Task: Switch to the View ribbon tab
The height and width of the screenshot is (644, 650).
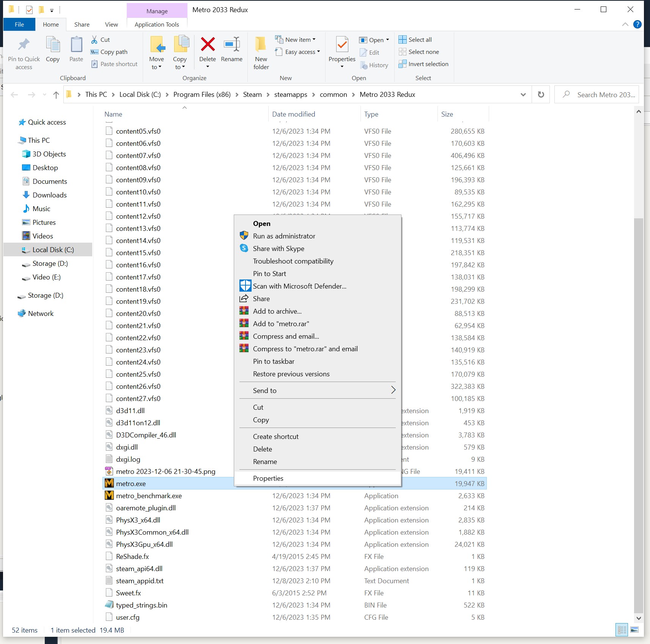Action: click(x=112, y=24)
